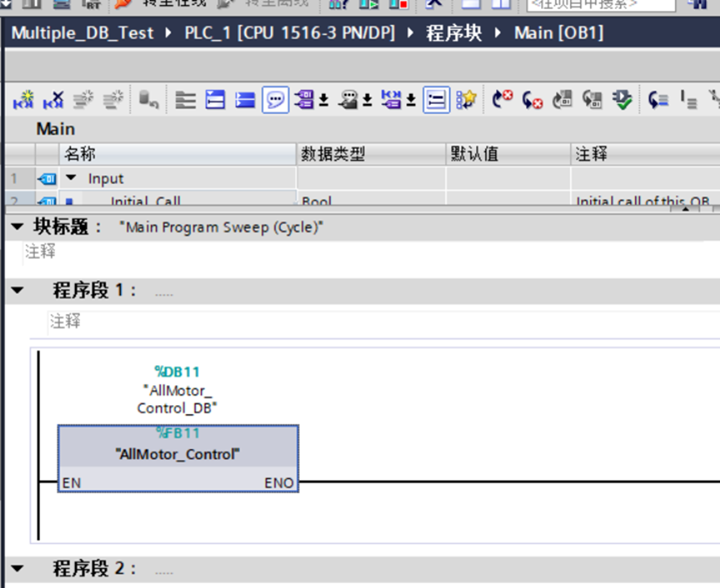The width and height of the screenshot is (720, 588).
Task: Open dropdown arrow beside contact tag icon
Action: click(411, 100)
